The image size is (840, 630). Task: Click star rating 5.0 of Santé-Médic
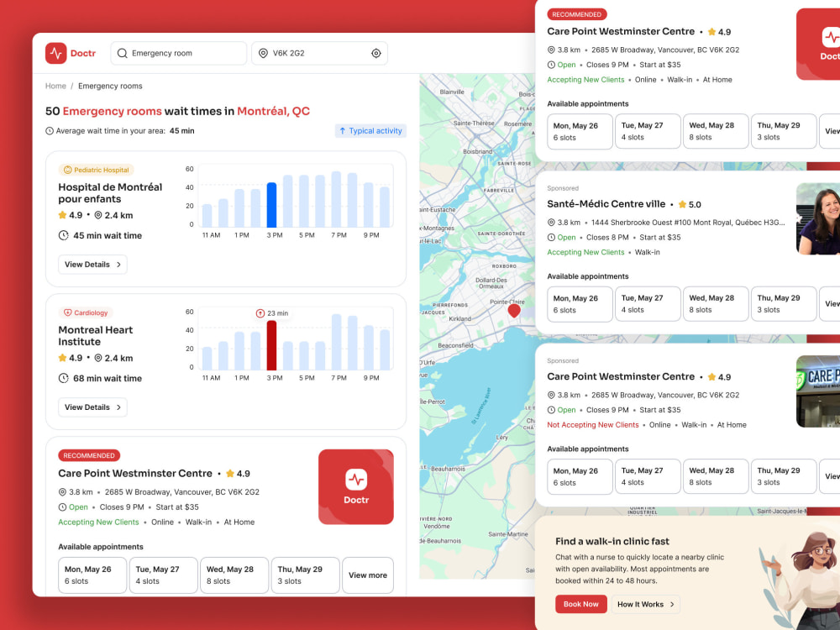690,204
